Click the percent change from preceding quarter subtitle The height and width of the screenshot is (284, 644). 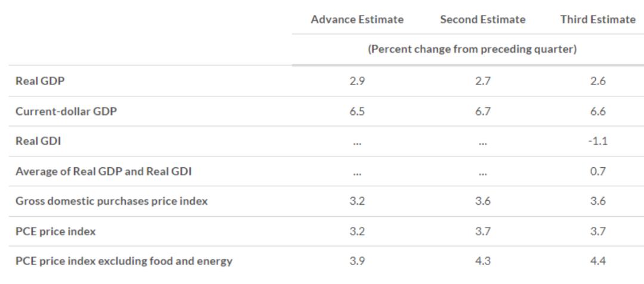472,49
